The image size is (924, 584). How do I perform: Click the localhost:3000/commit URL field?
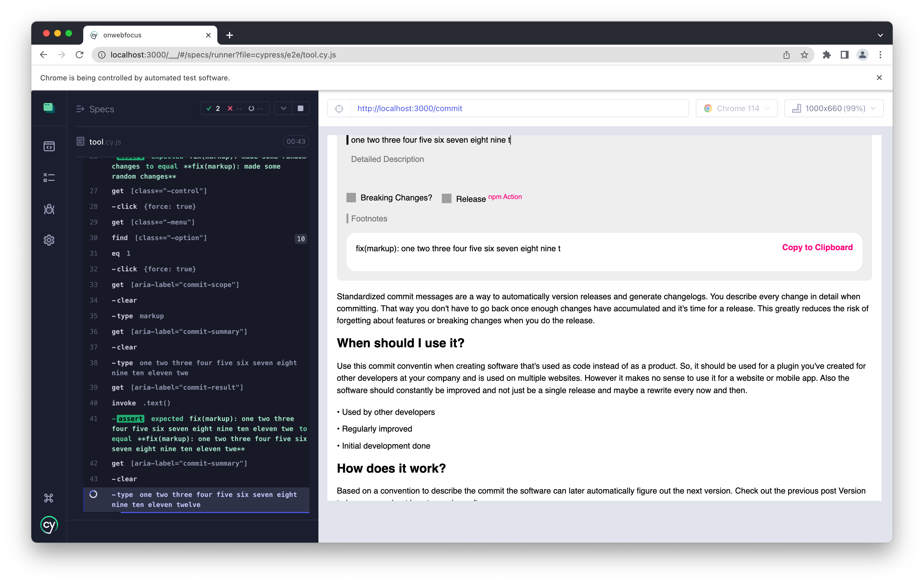499,108
